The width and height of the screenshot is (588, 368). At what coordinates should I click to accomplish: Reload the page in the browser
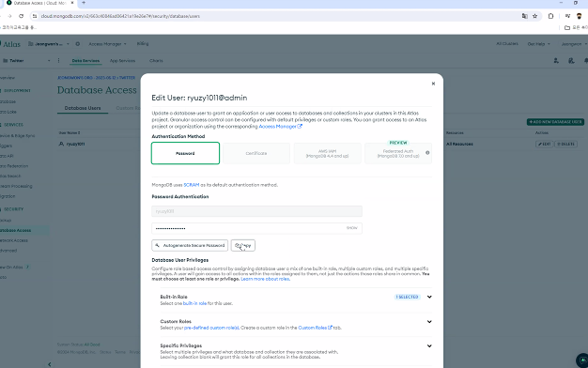click(x=21, y=16)
